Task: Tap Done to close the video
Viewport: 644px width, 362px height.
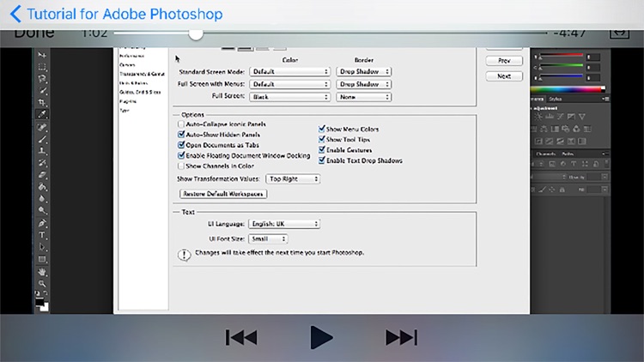Action: pos(34,33)
